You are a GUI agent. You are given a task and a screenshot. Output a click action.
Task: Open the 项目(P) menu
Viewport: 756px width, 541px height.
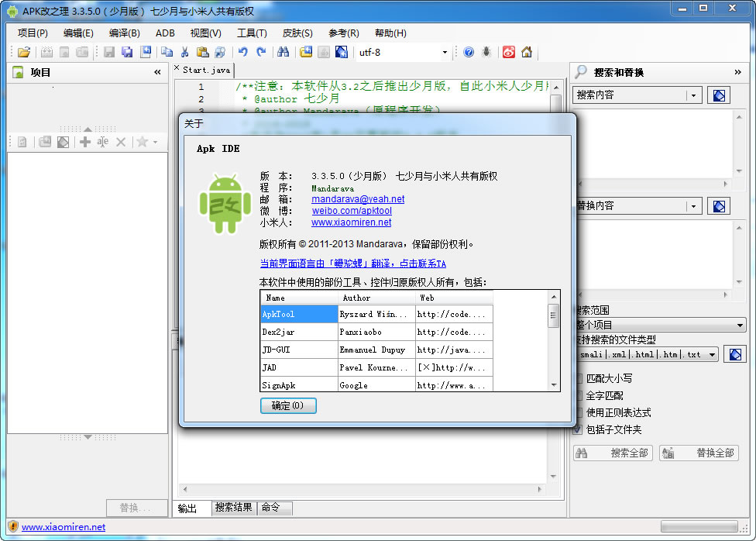pyautogui.click(x=33, y=33)
